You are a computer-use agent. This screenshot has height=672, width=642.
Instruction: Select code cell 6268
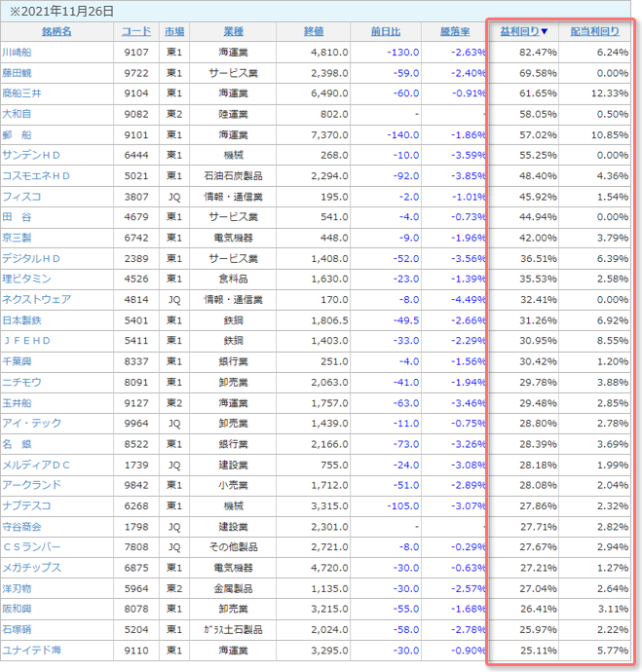[x=136, y=506]
